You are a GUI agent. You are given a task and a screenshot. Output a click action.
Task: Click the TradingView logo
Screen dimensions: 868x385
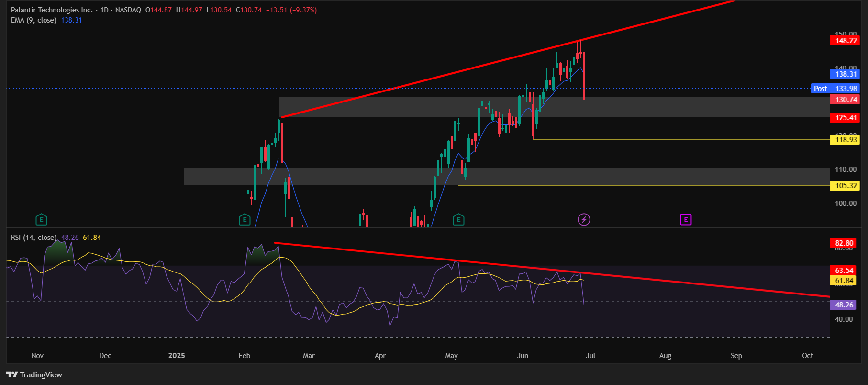coord(34,374)
